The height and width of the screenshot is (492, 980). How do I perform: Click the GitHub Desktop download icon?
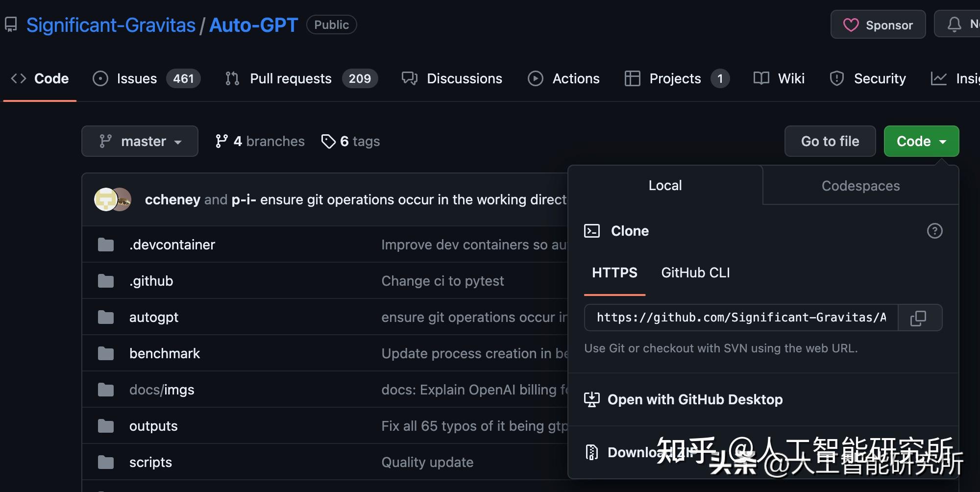[592, 399]
